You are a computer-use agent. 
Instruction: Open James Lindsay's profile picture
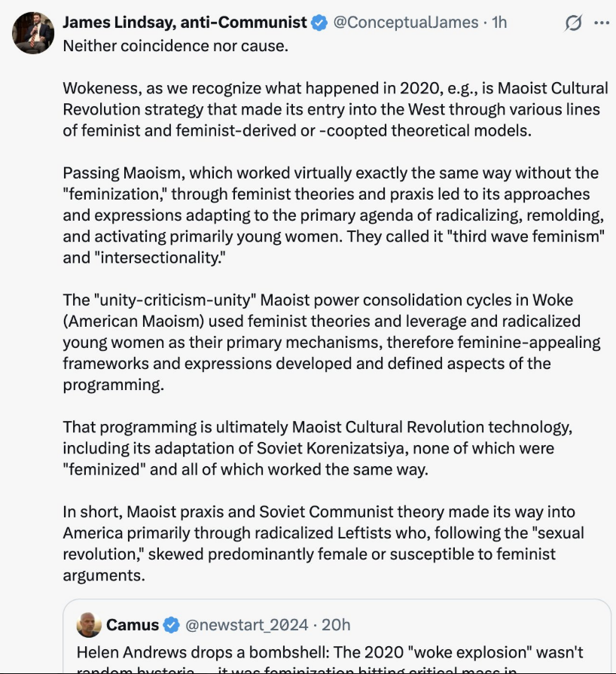[x=34, y=32]
